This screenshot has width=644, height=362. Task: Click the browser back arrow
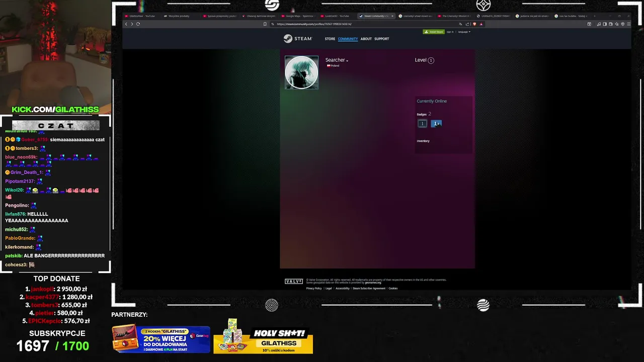click(x=126, y=24)
